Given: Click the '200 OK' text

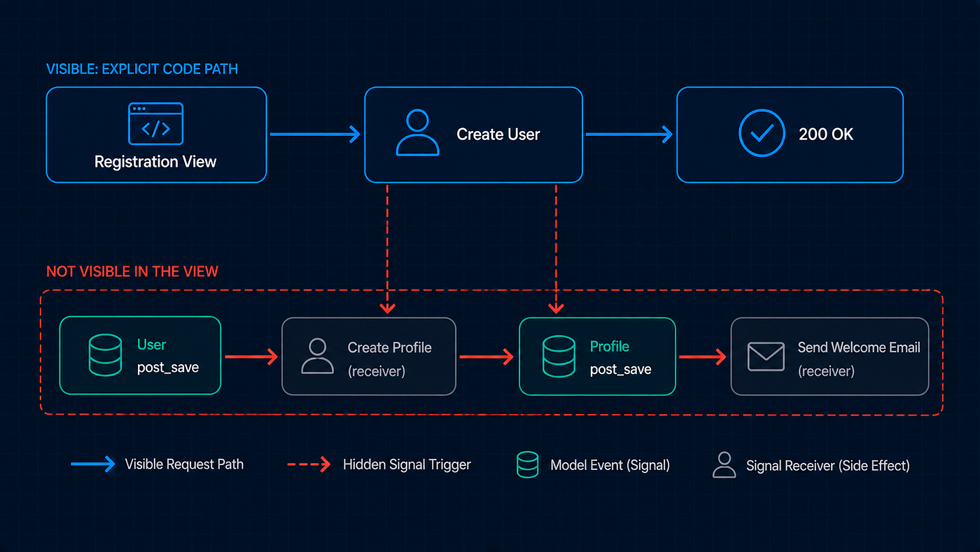Looking at the screenshot, I should pyautogui.click(x=826, y=134).
